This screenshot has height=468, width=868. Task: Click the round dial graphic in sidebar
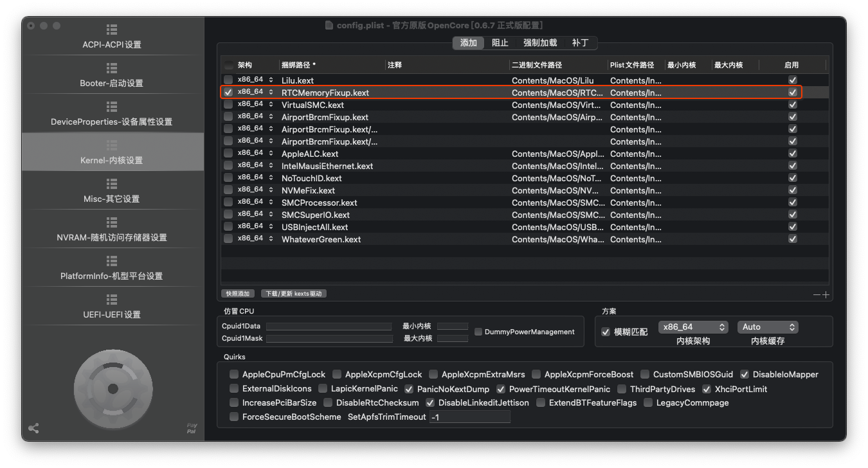point(113,388)
